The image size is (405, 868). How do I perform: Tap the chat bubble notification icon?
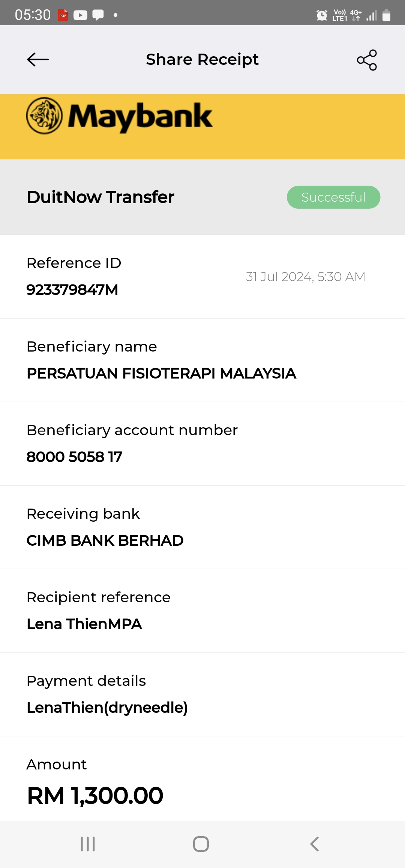point(98,15)
